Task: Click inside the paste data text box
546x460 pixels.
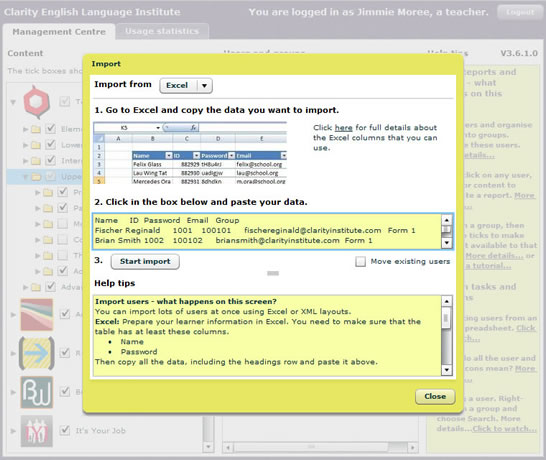Action: point(267,231)
